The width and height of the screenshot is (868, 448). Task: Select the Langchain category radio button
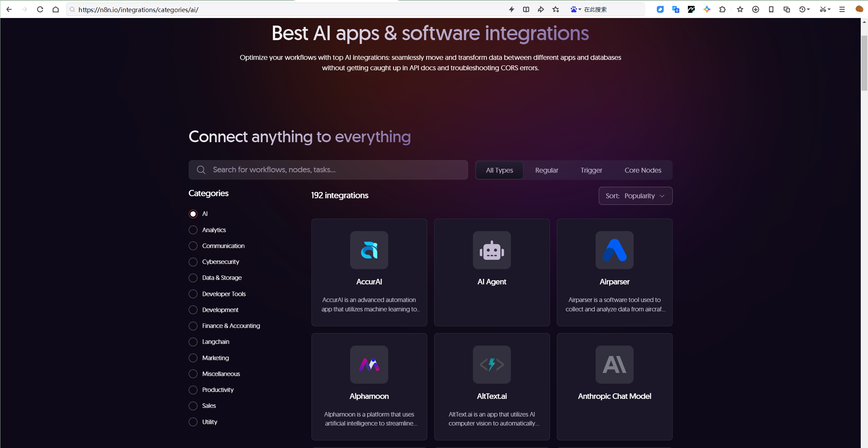pyautogui.click(x=193, y=342)
